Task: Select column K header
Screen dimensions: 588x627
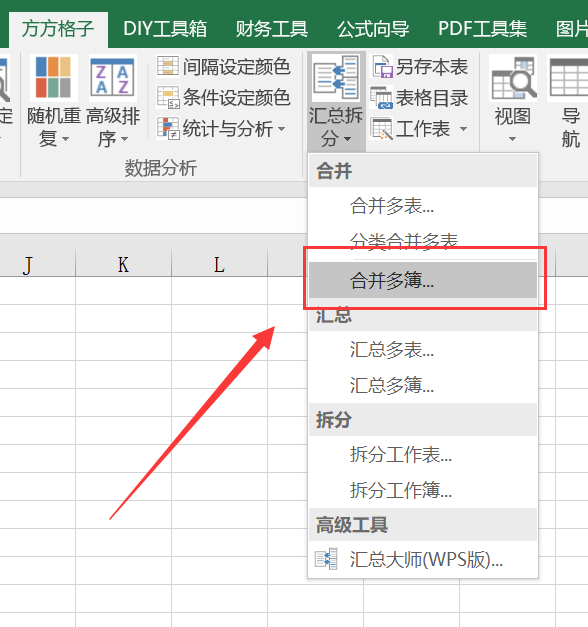Action: click(124, 264)
